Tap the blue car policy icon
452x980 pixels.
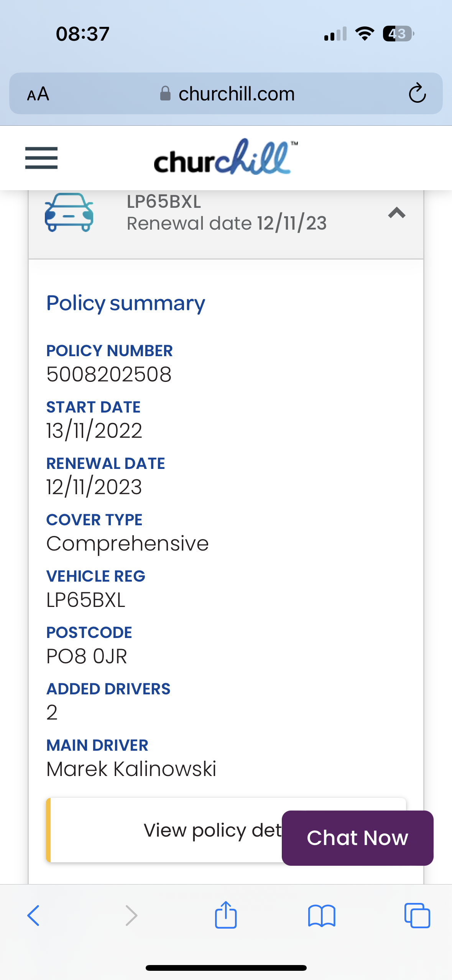[x=69, y=212]
